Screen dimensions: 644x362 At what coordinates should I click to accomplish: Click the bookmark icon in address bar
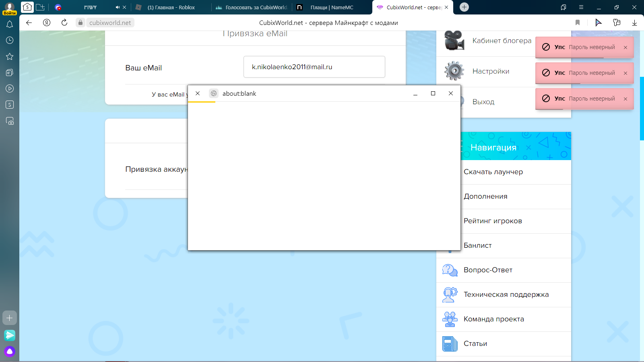point(578,23)
